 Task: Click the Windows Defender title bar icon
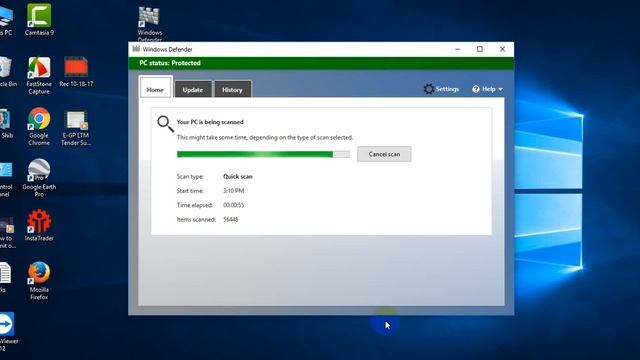[x=136, y=49]
